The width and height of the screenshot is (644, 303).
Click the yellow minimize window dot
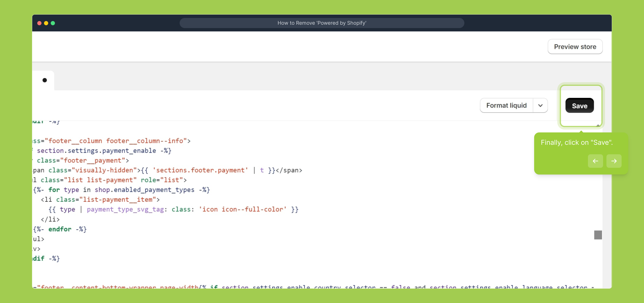[46, 23]
